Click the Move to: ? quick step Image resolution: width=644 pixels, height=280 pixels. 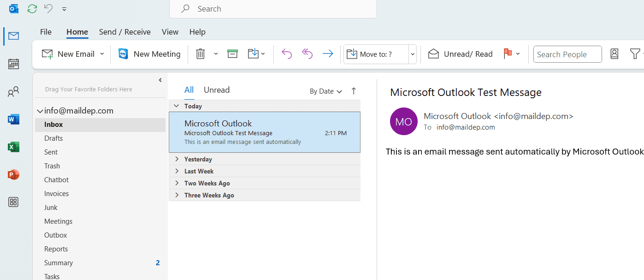coord(376,54)
